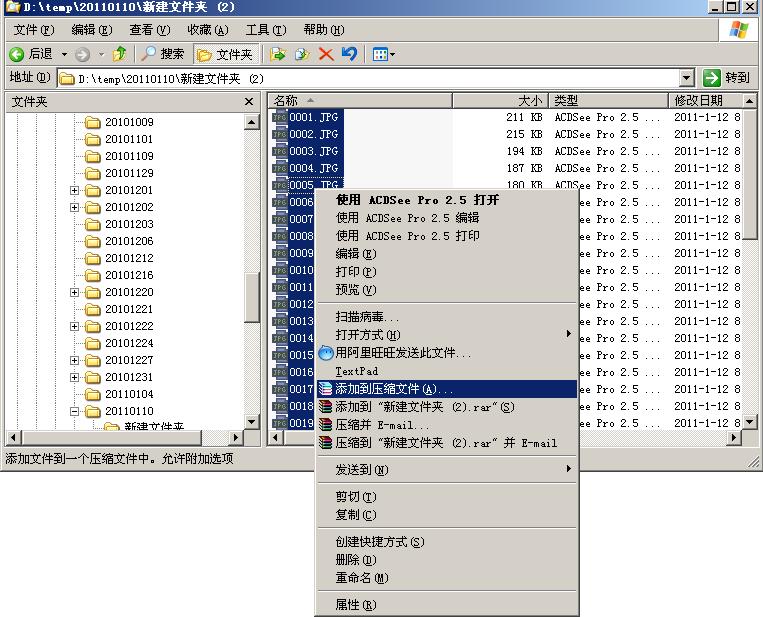Select folder 20110104 in tree

coord(129,394)
